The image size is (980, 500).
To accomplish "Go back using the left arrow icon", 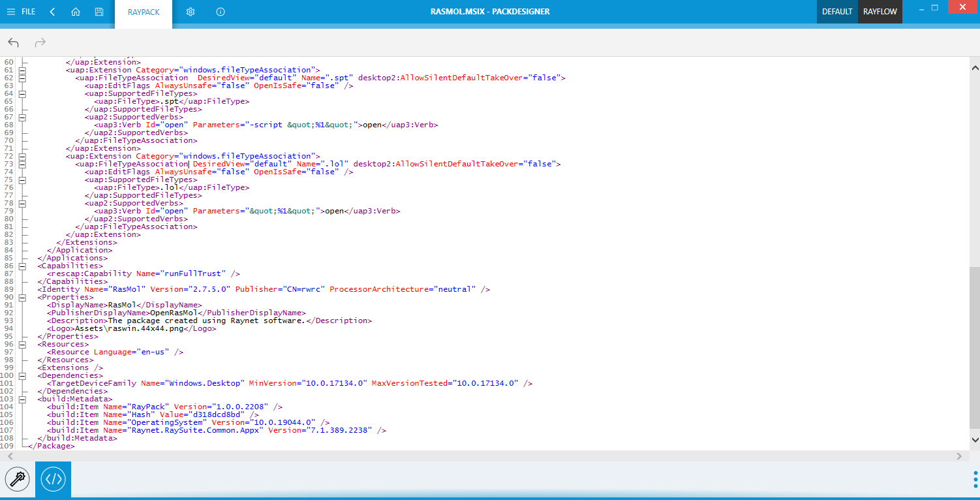I will point(52,11).
